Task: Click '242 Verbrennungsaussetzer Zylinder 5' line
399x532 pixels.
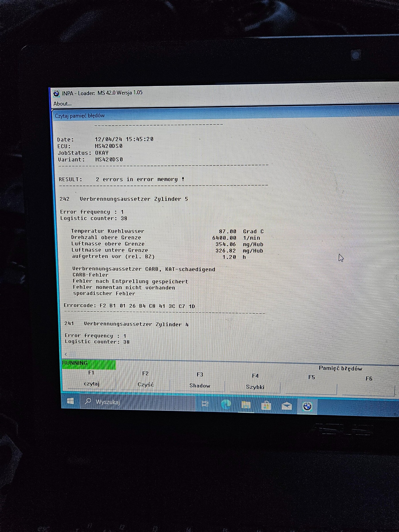Action: coord(124,199)
